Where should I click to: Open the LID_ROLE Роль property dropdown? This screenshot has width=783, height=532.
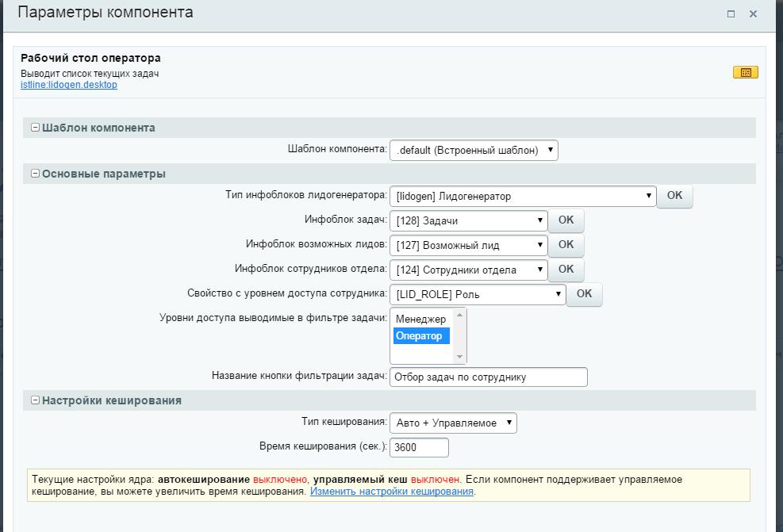[x=478, y=294]
